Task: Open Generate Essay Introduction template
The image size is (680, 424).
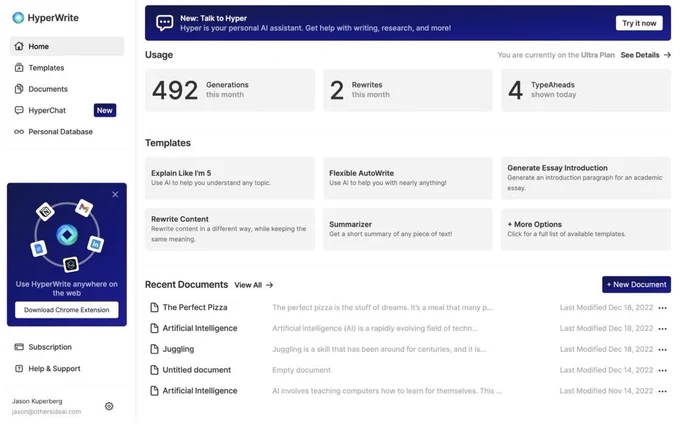Action: click(x=586, y=178)
